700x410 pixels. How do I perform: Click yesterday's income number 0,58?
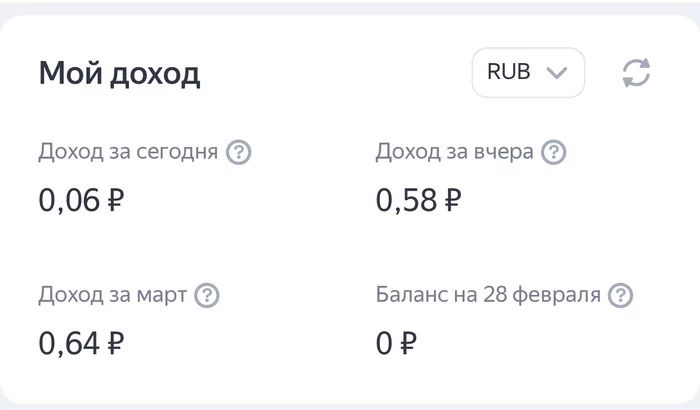coord(406,201)
